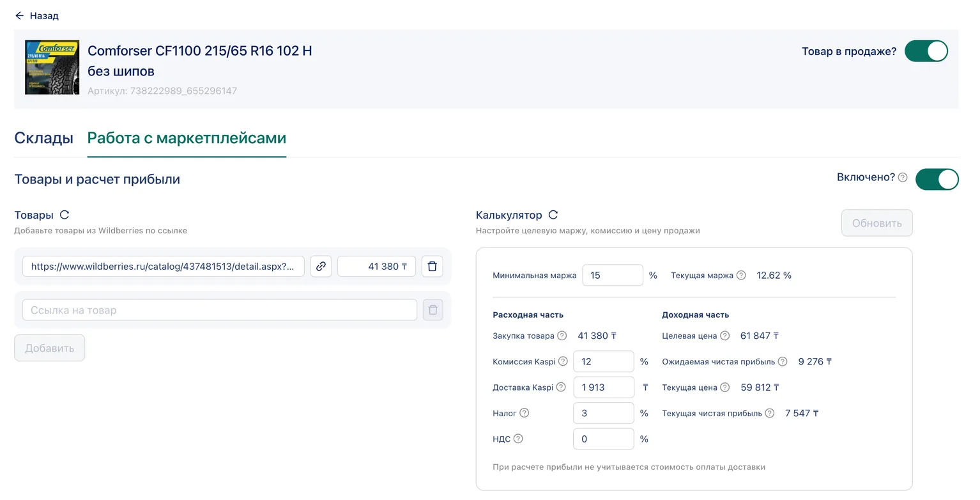Refresh the Товары list icon
The height and width of the screenshot is (500, 980).
point(64,215)
